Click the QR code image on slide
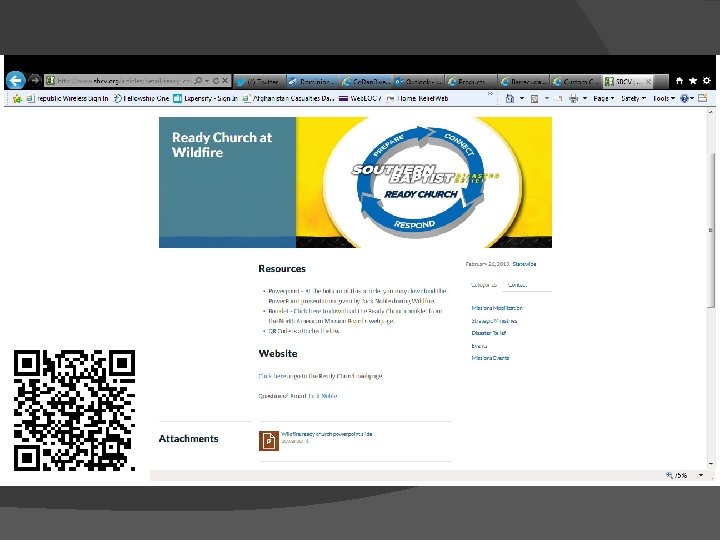720x540 pixels. click(x=74, y=410)
